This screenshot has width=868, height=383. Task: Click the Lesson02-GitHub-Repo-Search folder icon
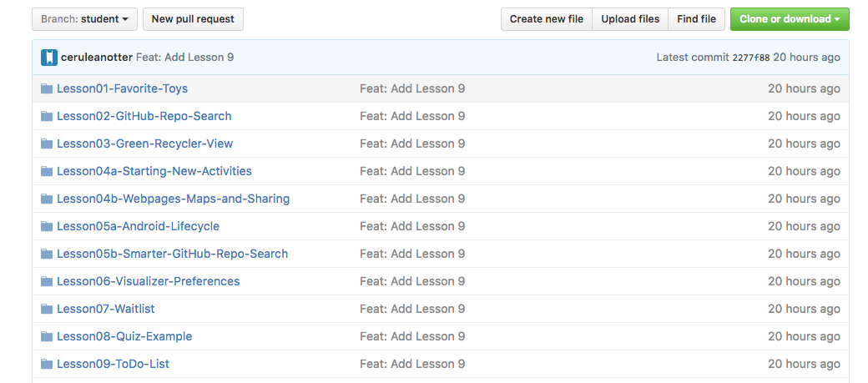click(47, 116)
